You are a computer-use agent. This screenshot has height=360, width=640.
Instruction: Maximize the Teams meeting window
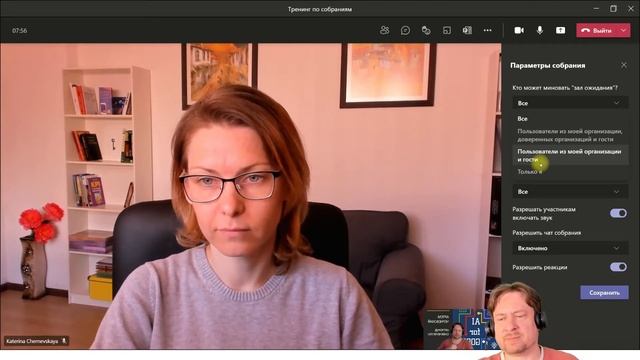[x=613, y=9]
